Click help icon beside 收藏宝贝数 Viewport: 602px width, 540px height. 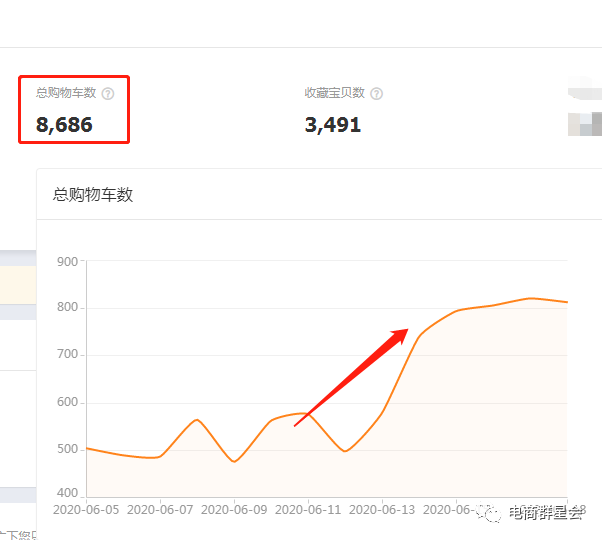tap(376, 93)
